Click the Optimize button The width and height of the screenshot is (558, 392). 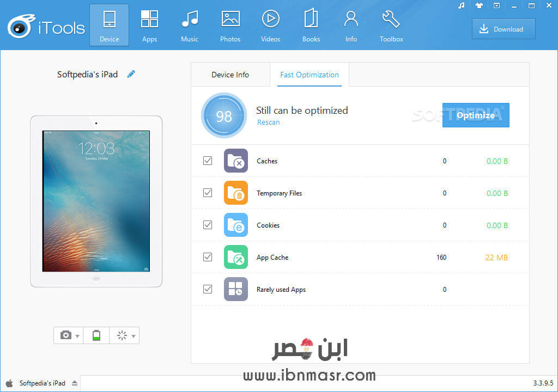pos(476,115)
